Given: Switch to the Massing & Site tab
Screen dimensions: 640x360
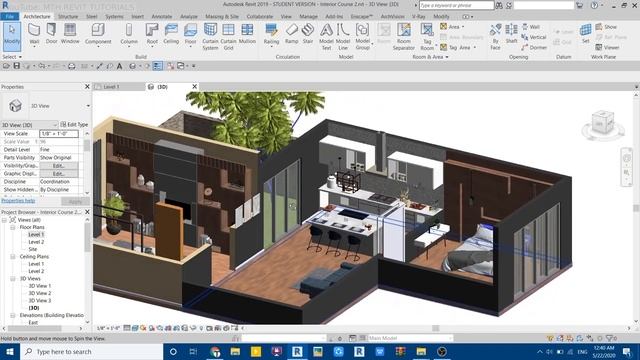Looking at the screenshot, I should coord(222,16).
